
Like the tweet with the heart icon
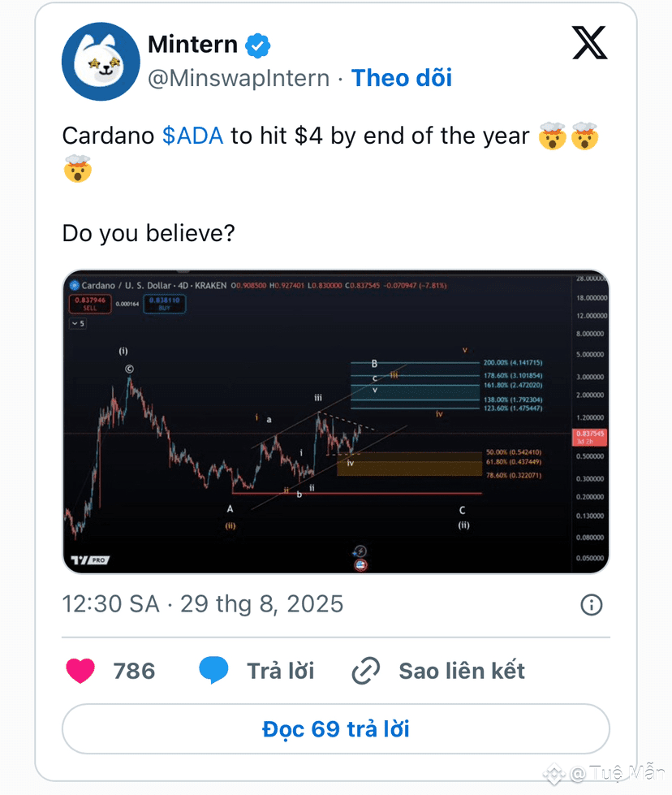(x=80, y=670)
